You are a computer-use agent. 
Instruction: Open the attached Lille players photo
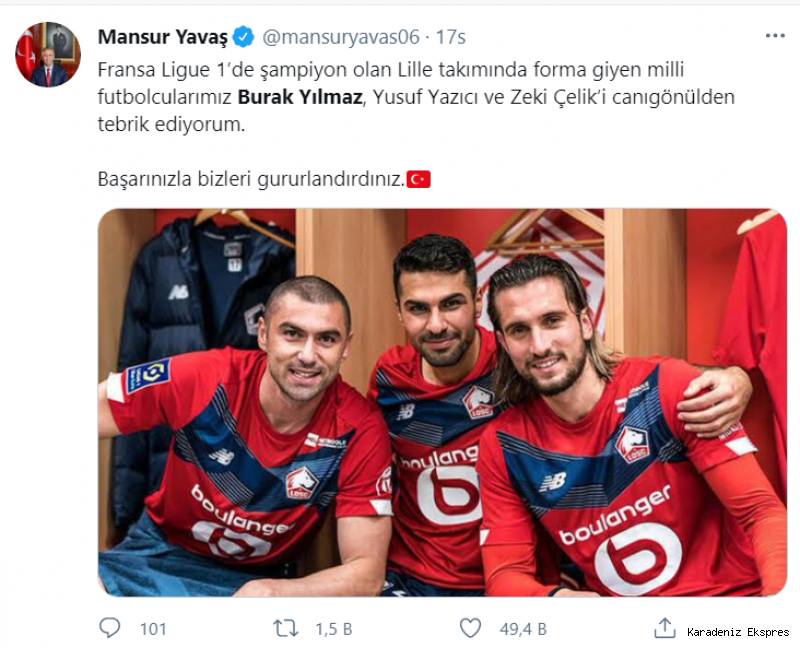tap(442, 403)
